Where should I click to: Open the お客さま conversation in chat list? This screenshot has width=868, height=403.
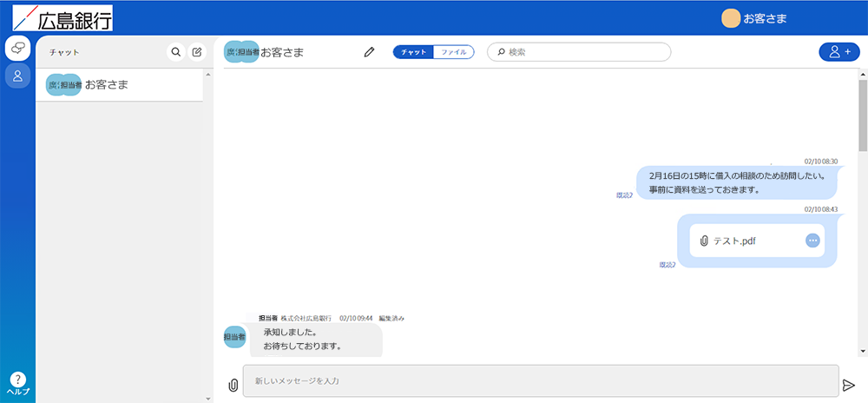[x=119, y=85]
